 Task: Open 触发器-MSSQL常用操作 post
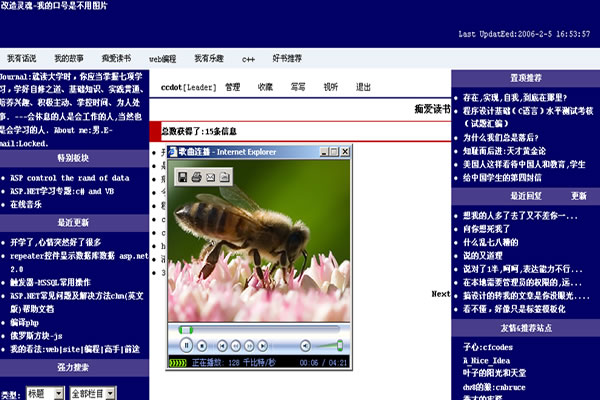point(50,282)
